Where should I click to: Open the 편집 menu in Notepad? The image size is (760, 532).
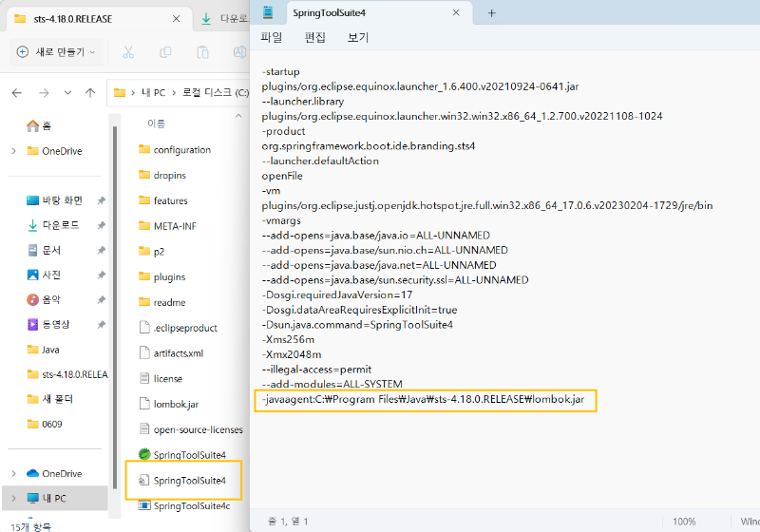point(314,37)
